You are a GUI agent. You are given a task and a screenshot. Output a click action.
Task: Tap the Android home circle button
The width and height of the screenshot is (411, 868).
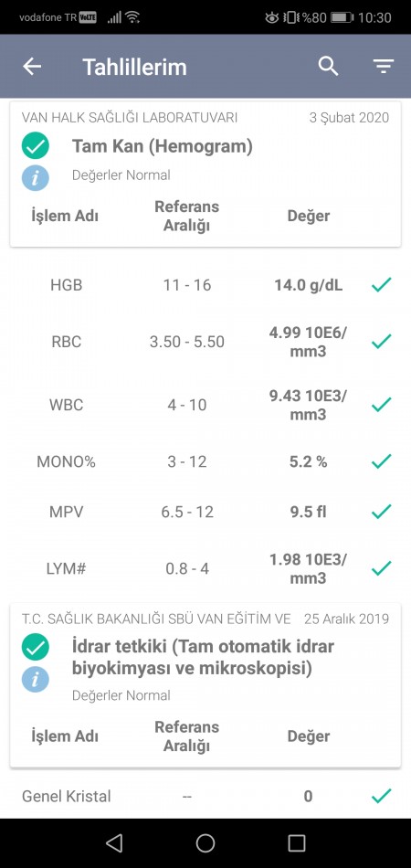coord(205,842)
